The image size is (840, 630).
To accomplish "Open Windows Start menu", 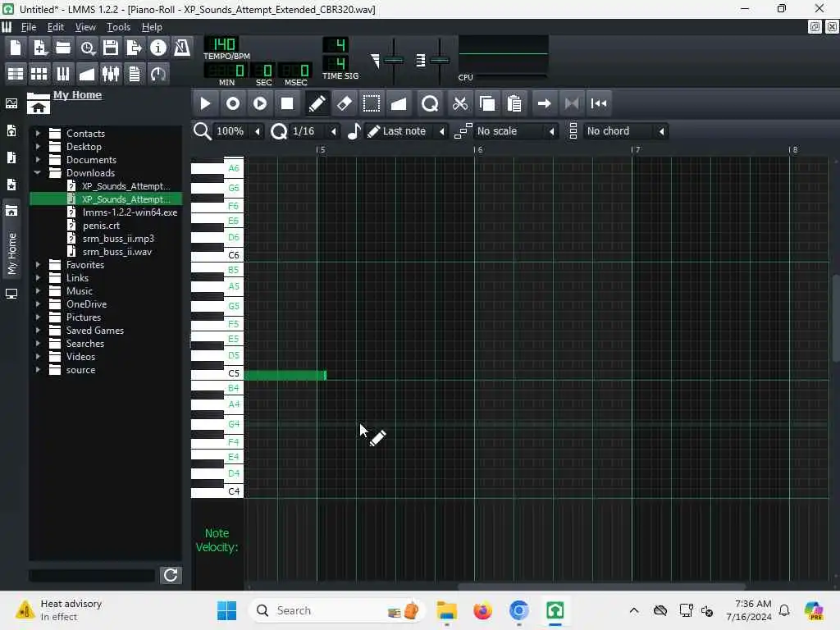I will [226, 610].
